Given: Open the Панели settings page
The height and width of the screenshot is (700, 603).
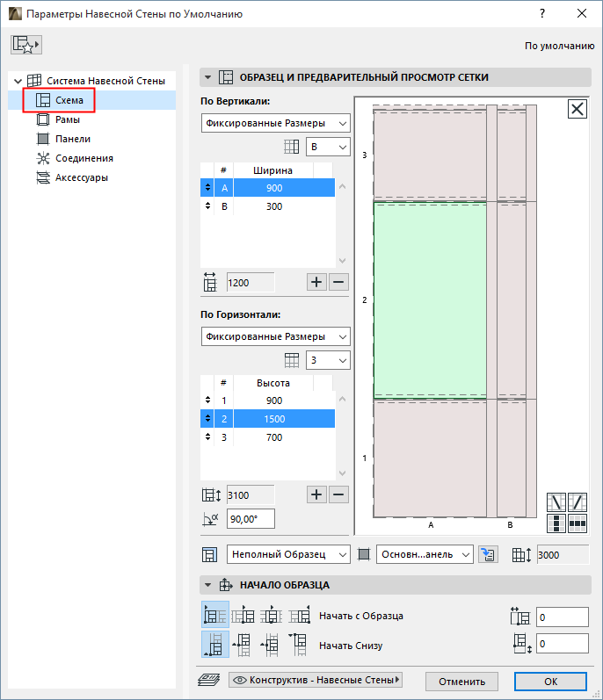Looking at the screenshot, I should (x=72, y=139).
